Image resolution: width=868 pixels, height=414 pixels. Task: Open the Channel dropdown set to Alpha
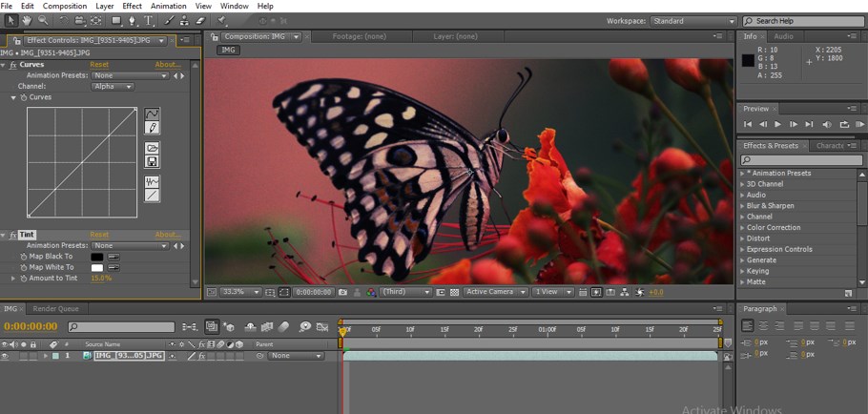coord(113,87)
